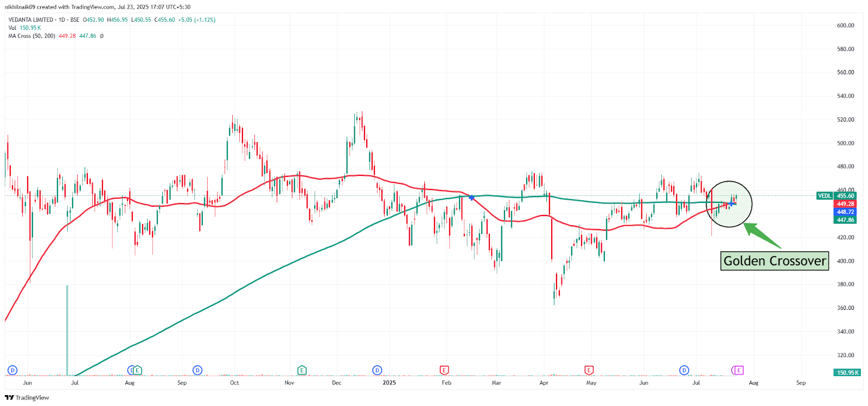The height and width of the screenshot is (406, 868).
Task: Click the dividend marker above the first Jun label
Action: (x=12, y=370)
